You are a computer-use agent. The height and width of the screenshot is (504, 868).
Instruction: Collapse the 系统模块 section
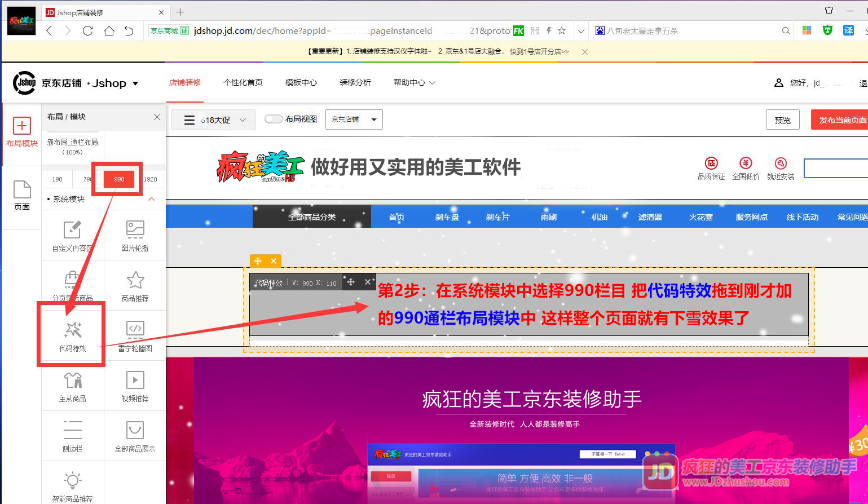[x=151, y=199]
